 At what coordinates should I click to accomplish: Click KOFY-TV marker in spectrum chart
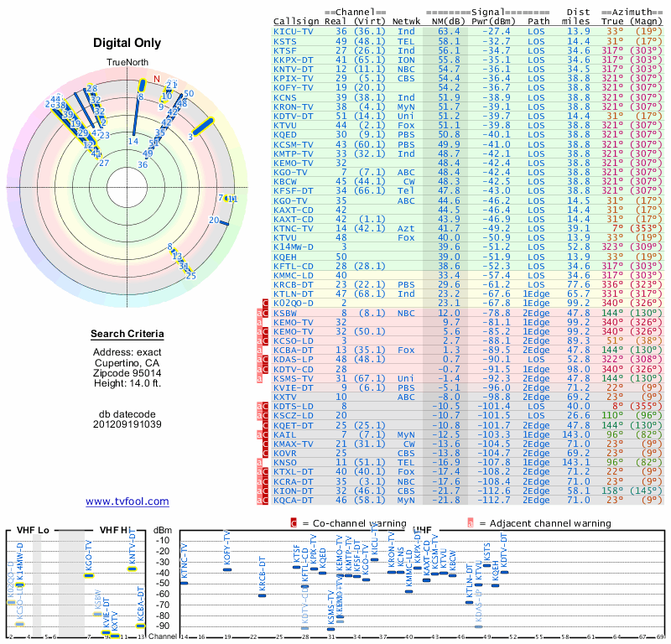227,569
